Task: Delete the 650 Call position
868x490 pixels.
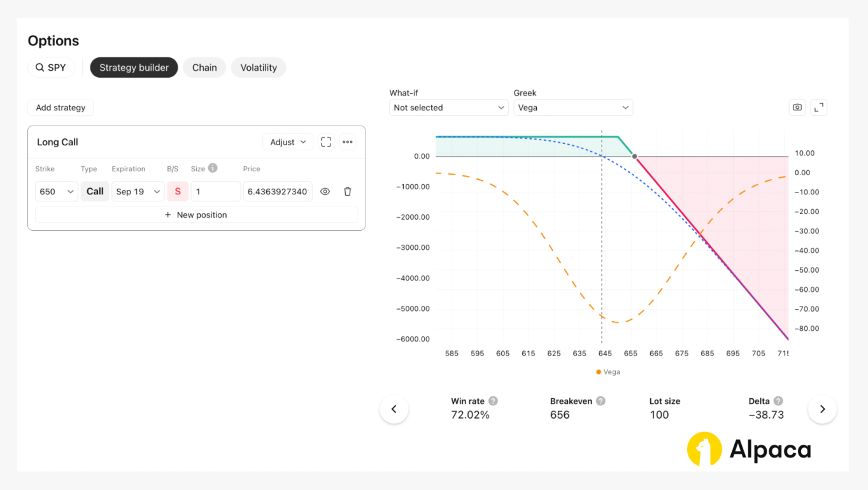Action: click(x=347, y=191)
